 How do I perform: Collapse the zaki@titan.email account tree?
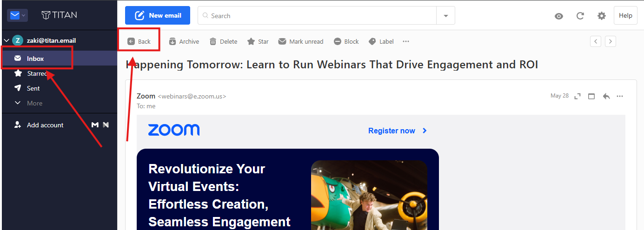click(x=6, y=40)
